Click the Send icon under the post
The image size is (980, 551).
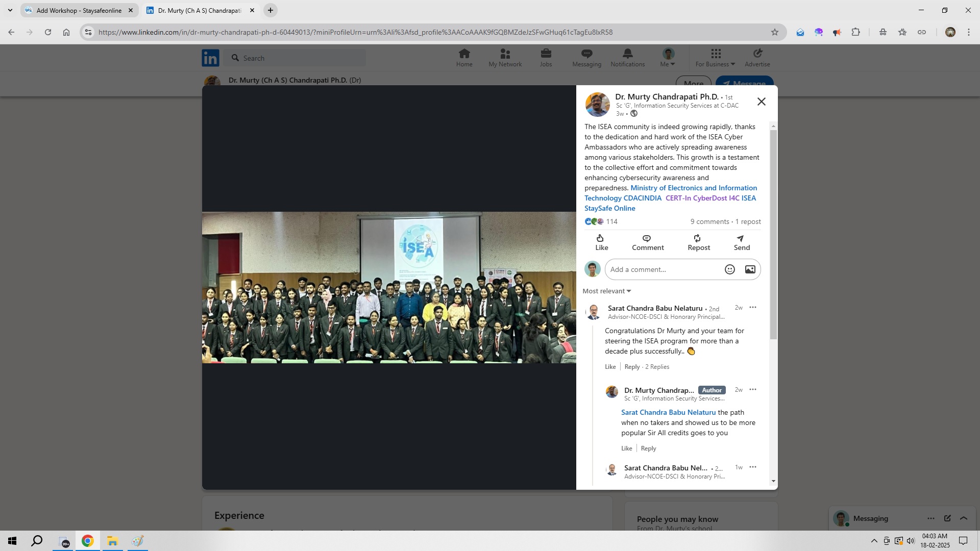tap(741, 239)
